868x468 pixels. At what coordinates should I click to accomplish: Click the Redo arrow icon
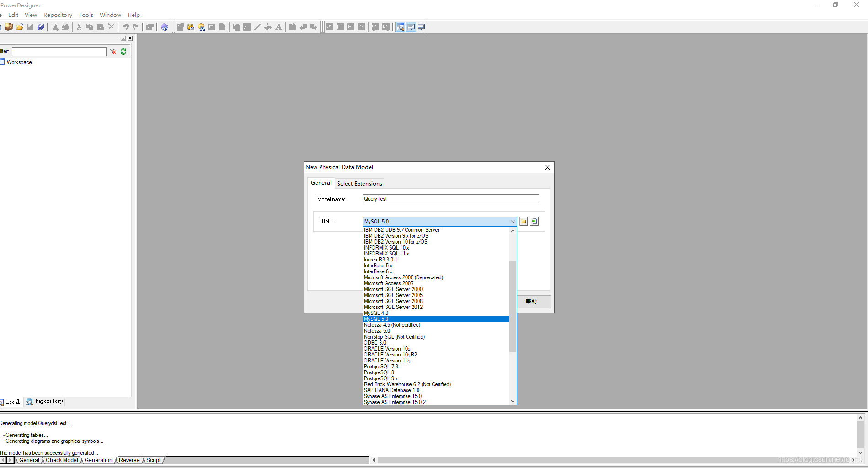tap(135, 27)
